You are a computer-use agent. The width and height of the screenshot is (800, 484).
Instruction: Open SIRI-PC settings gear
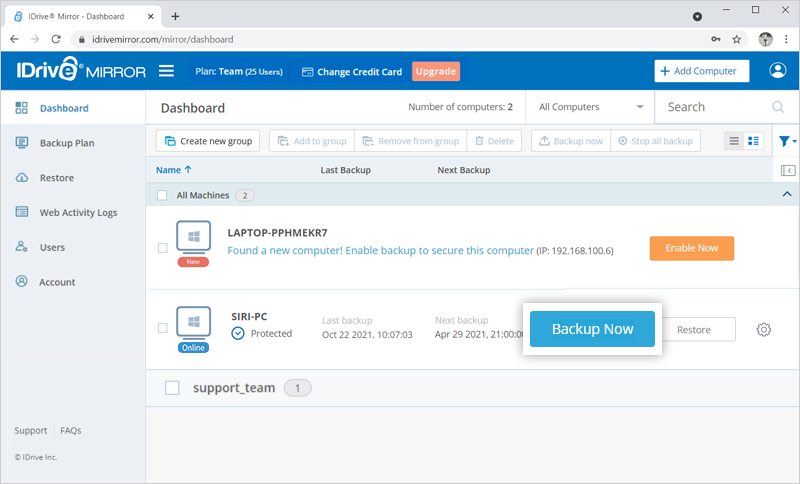(x=763, y=329)
